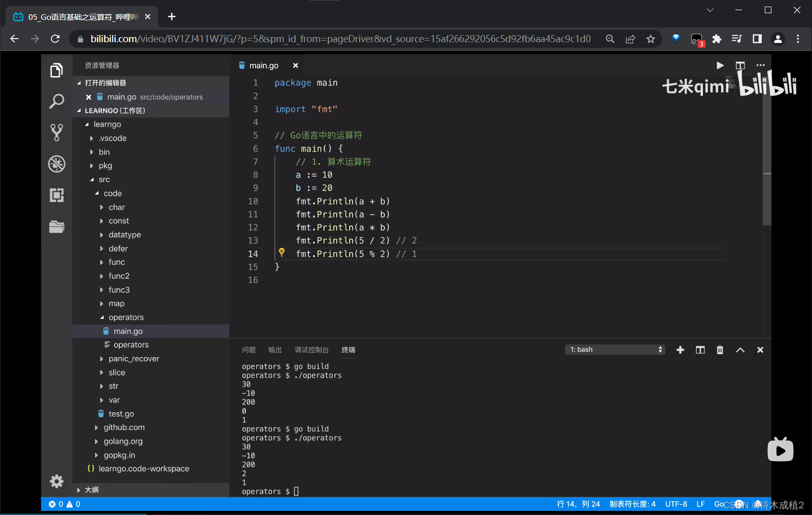Viewport: 812px width, 515px height.
Task: Open Source Control branch icon
Action: tap(56, 133)
